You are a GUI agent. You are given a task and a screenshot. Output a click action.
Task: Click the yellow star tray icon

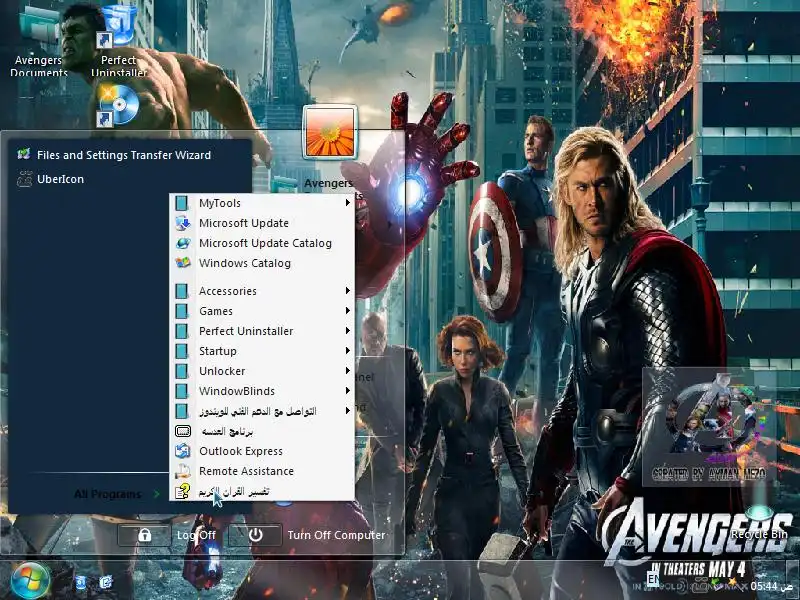(x=732, y=582)
